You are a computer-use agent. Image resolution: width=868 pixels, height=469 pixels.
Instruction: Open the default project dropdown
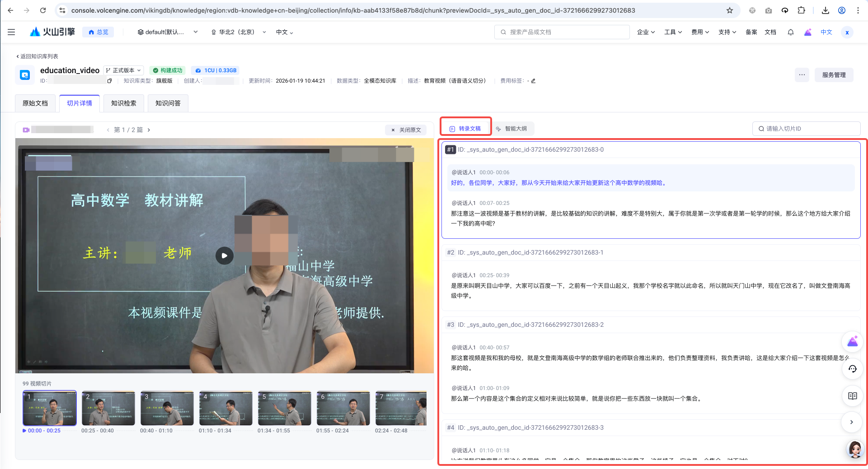coord(168,32)
